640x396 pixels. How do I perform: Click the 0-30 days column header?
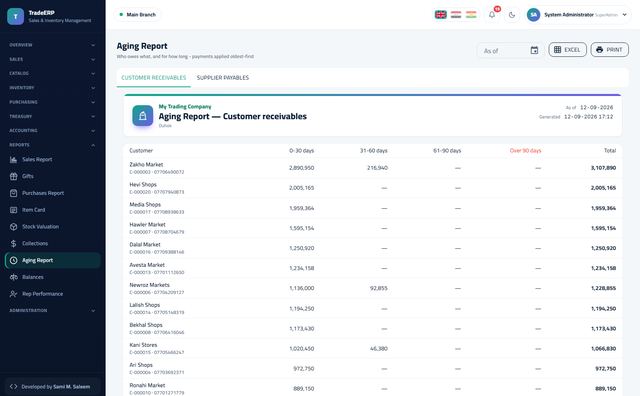click(302, 151)
